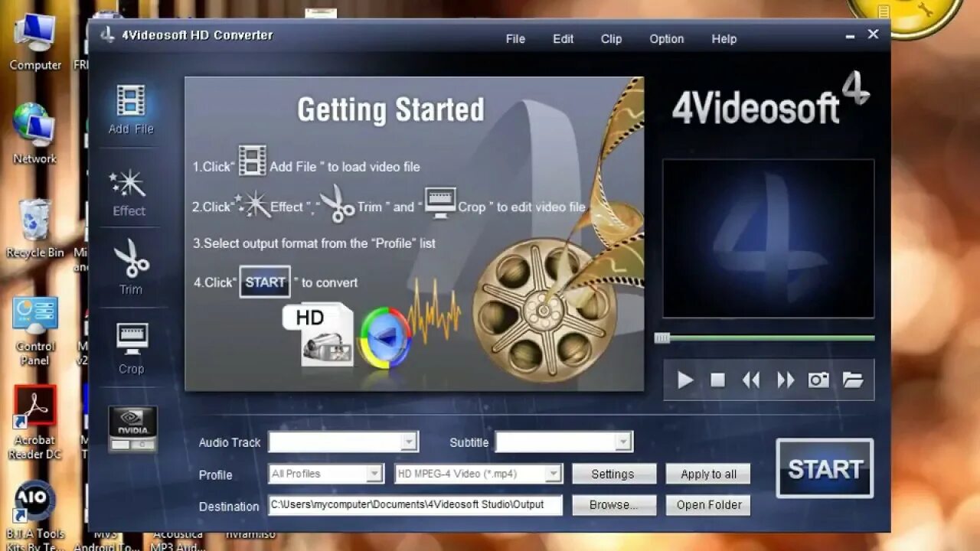Minimize the 4Videosoft HD Converter window
The height and width of the screenshot is (551, 980).
pyautogui.click(x=851, y=36)
